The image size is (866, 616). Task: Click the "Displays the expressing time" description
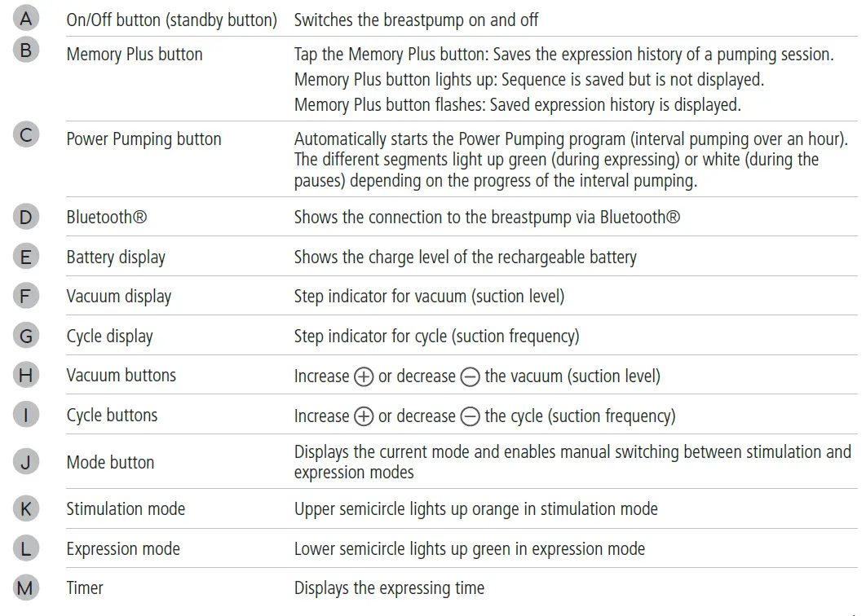[x=389, y=587]
